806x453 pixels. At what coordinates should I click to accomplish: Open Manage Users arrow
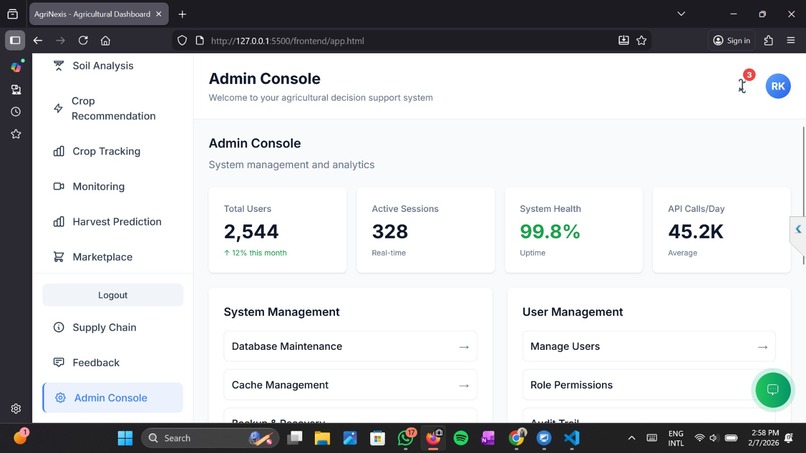click(762, 347)
